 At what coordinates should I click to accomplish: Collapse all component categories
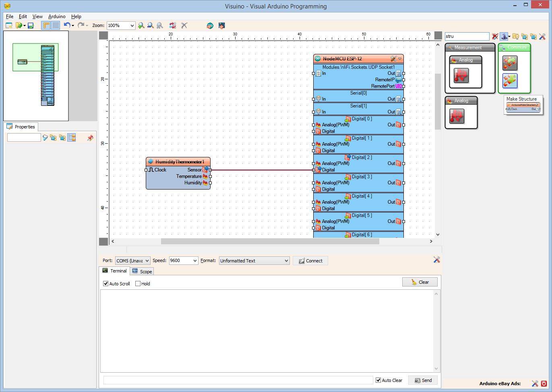click(533, 36)
